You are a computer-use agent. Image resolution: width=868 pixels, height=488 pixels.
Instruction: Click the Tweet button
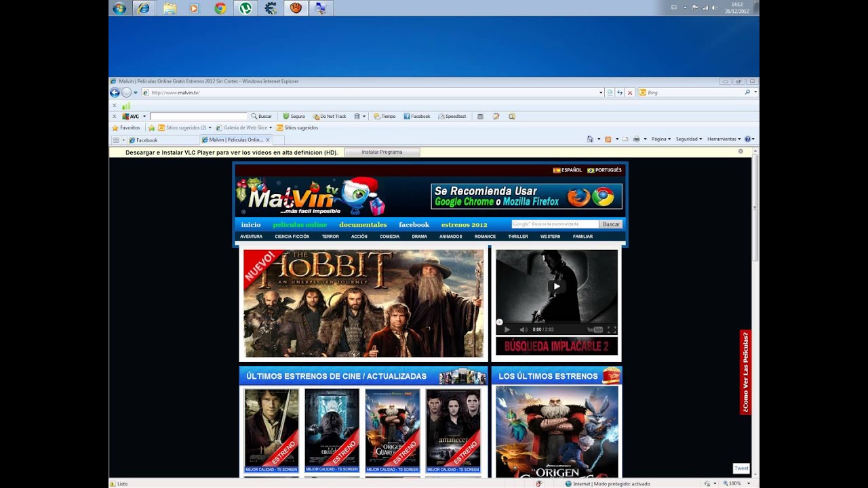click(x=741, y=468)
